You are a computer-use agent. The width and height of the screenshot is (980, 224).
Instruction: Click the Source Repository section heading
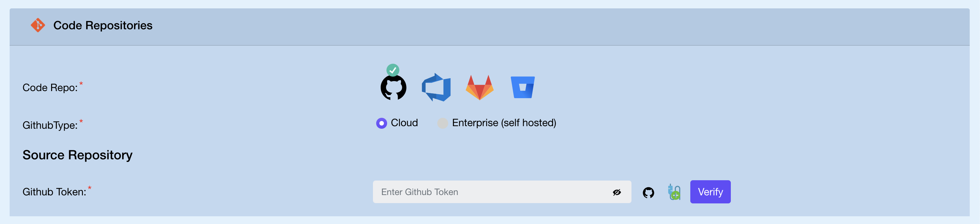click(x=77, y=155)
